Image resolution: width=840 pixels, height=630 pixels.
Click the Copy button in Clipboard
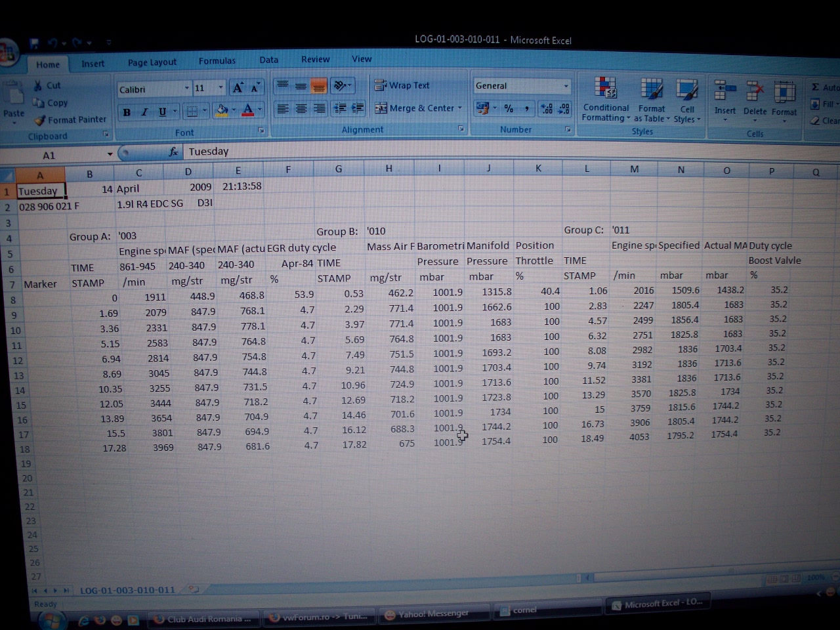[x=51, y=103]
